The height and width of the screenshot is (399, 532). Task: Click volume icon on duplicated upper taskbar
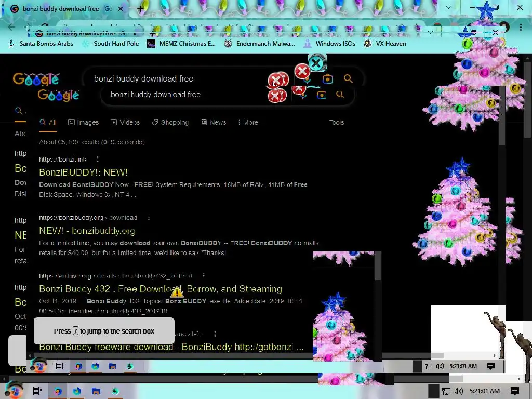coord(440,366)
